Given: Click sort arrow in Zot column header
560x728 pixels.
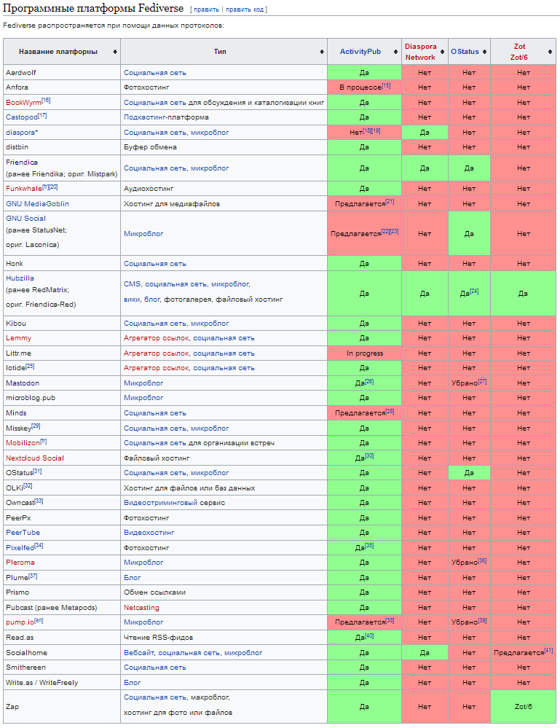Looking at the screenshot, I should 550,52.
